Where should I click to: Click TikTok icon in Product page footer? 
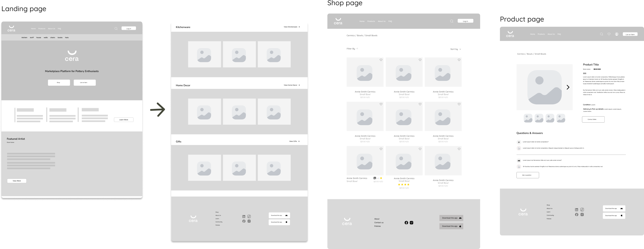click(x=582, y=210)
